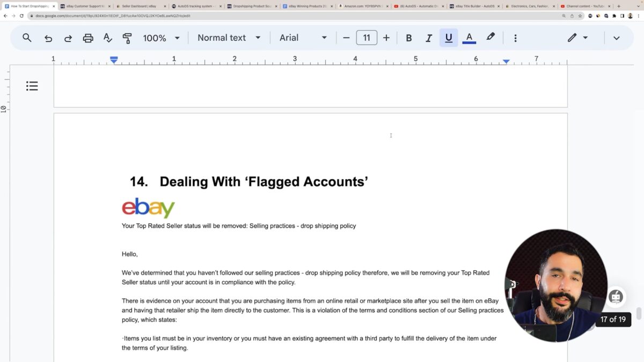Increase font size with plus button
Viewport: 644px width, 362px height.
386,38
